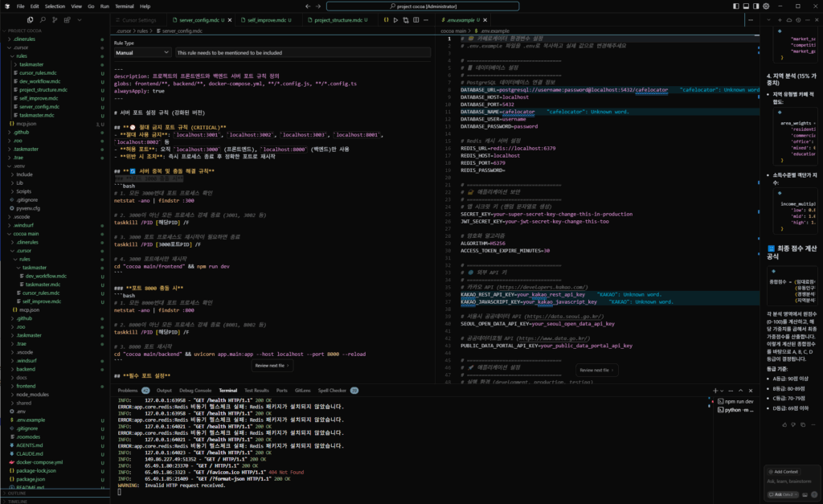Open the new terminal launch profile dropdown

[x=722, y=391]
